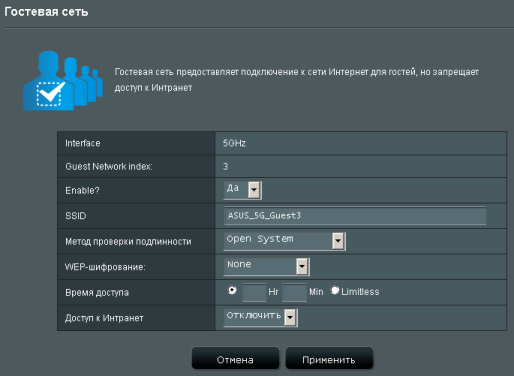The height and width of the screenshot is (376, 514).
Task: Open the Enable? dropdown arrow
Action: pyautogui.click(x=254, y=190)
